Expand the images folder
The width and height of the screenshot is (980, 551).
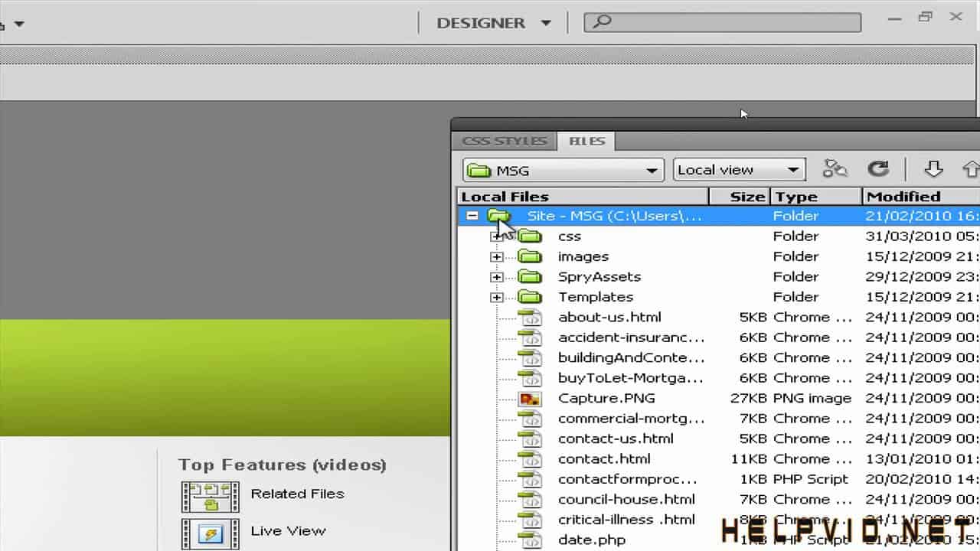pyautogui.click(x=497, y=257)
